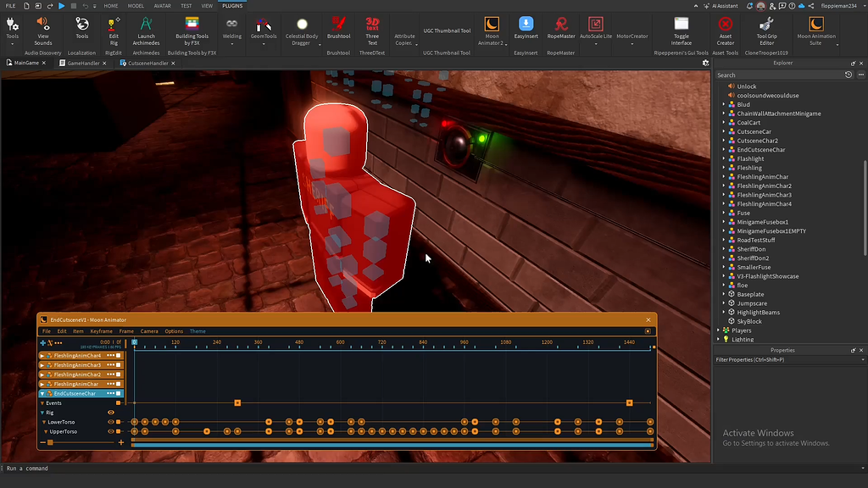
Task: Toggle the Rig visibility eye icon
Action: 111,413
